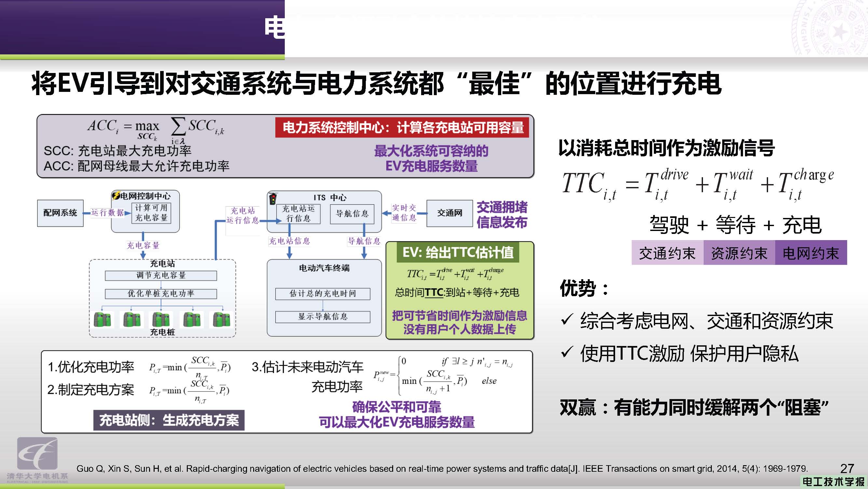The image size is (868, 489).
Task: Click the red banner 电力系统控制中心
Action: click(402, 127)
